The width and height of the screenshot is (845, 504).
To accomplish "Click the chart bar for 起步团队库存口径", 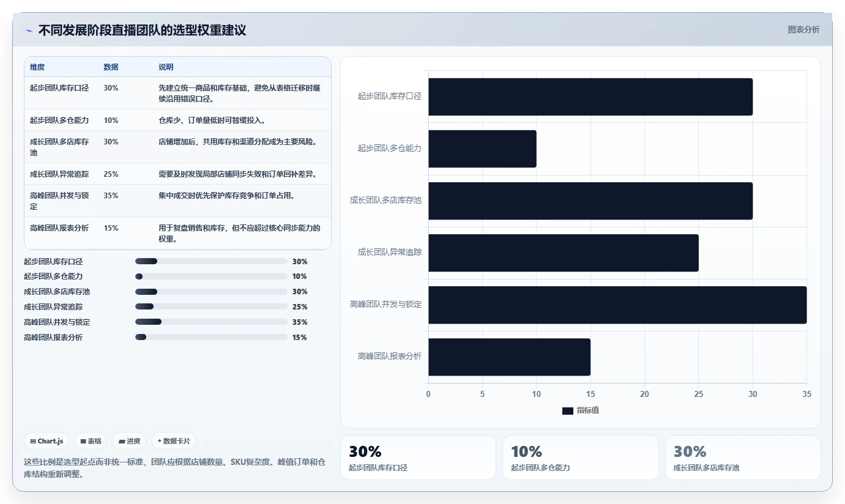I will click(590, 97).
